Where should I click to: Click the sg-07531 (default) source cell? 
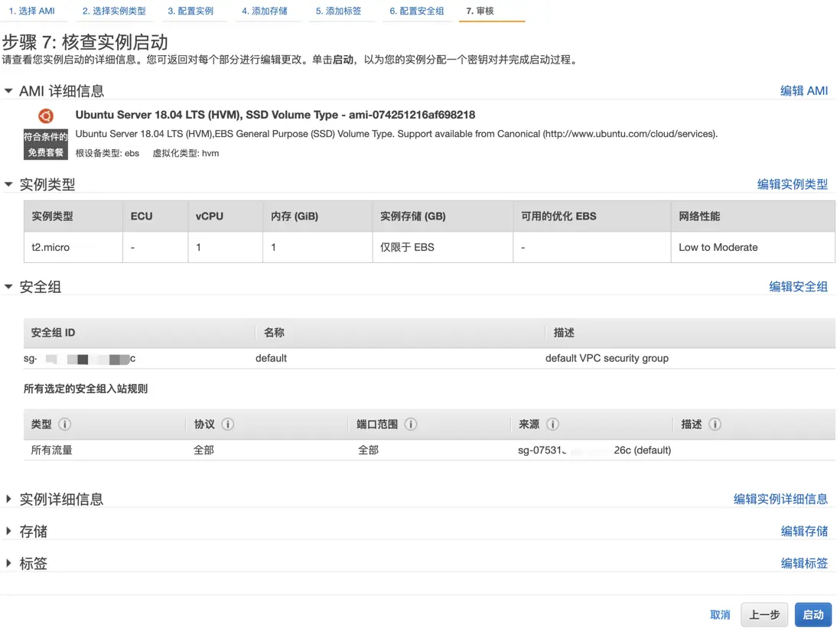tap(594, 450)
